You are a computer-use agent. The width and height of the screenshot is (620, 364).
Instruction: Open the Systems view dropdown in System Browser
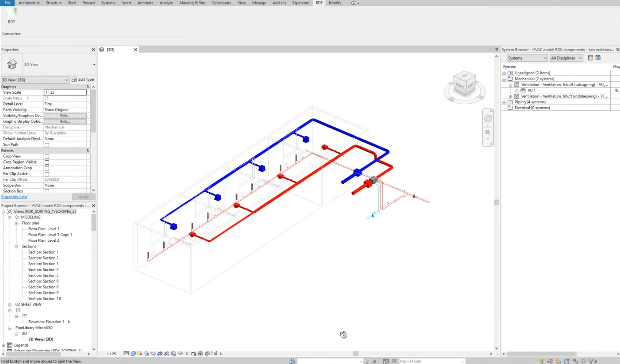527,58
